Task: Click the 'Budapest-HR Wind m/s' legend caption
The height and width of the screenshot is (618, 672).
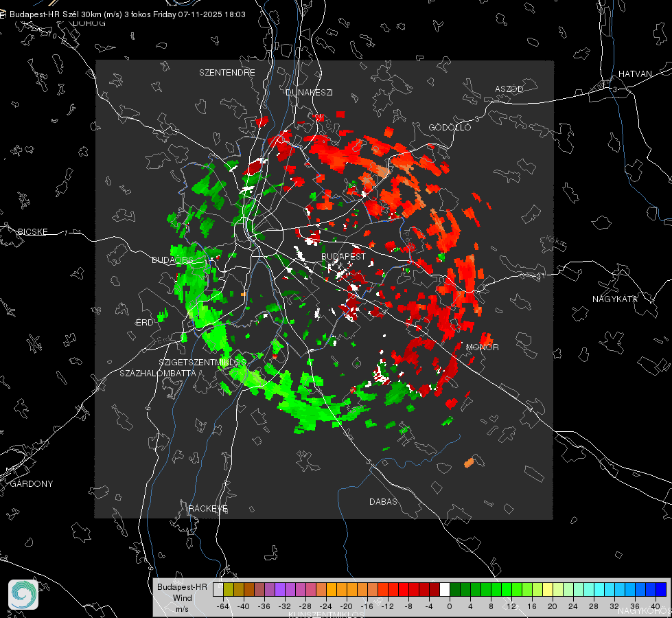Action: [x=182, y=598]
